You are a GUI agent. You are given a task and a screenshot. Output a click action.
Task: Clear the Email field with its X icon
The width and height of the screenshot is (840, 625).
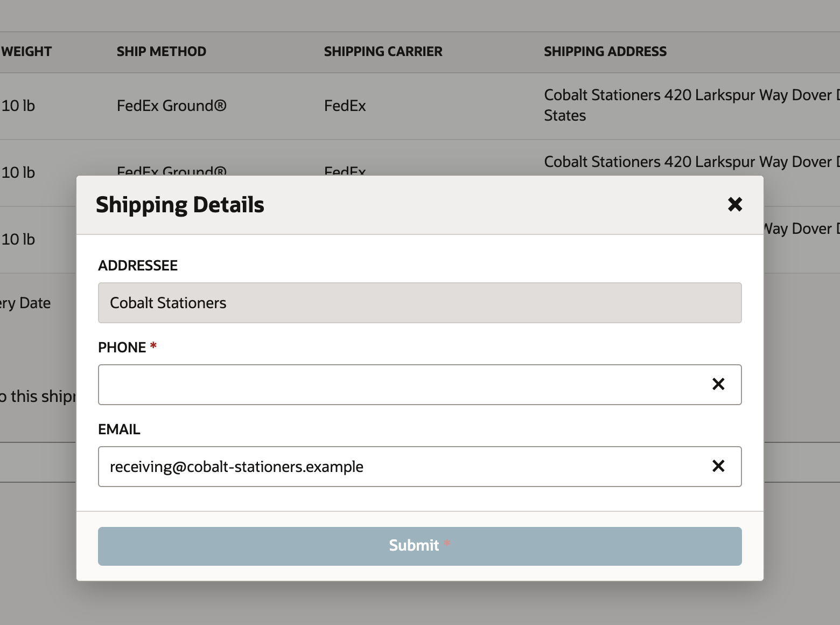pos(718,466)
